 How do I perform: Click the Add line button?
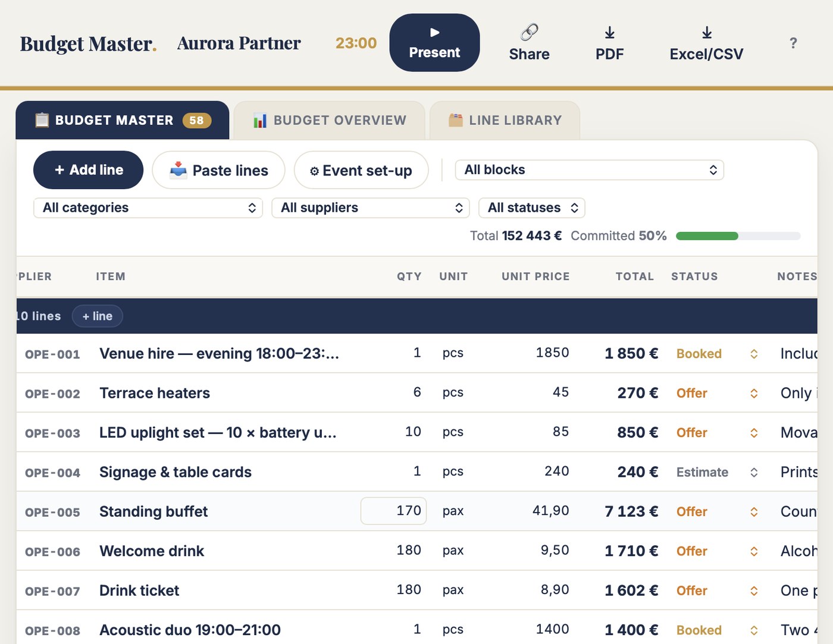(x=89, y=170)
